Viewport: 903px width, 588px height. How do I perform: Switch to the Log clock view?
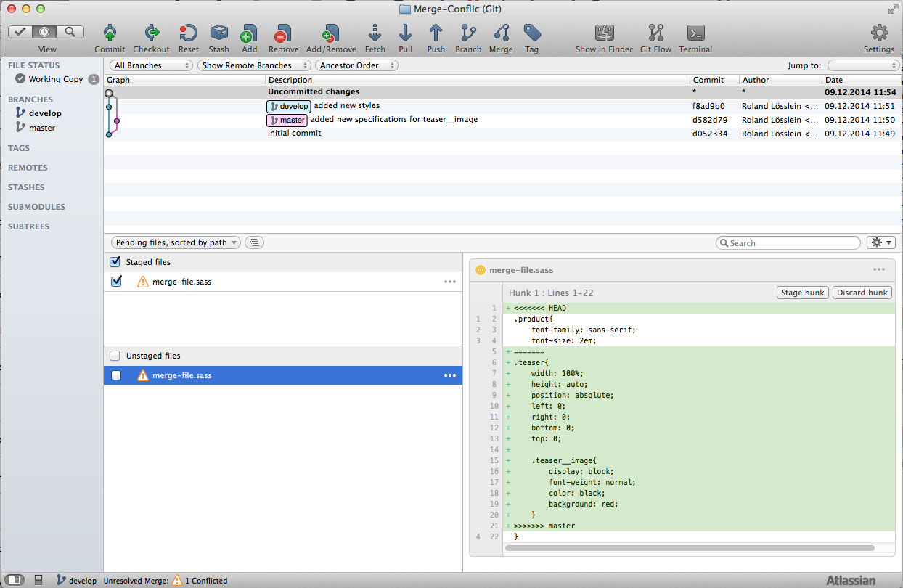(x=46, y=32)
